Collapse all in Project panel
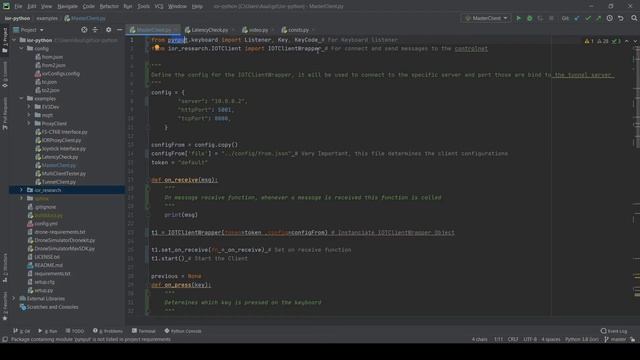 tap(95, 30)
